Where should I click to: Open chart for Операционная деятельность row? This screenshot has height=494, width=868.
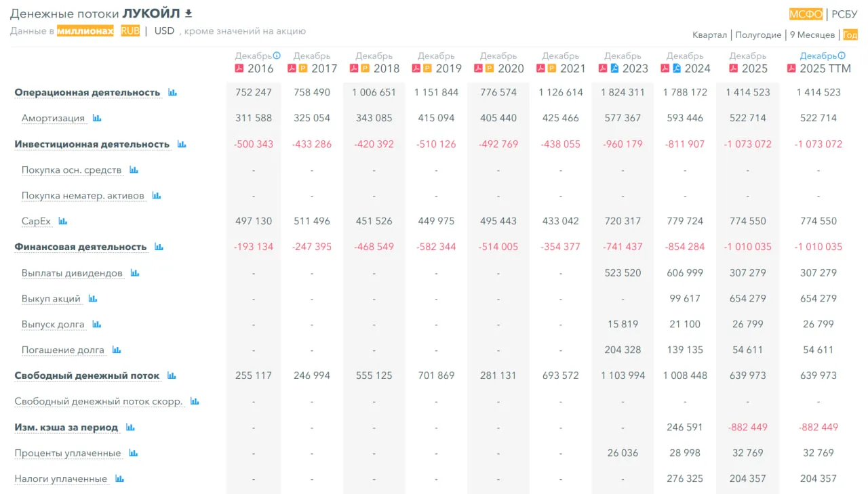(172, 92)
